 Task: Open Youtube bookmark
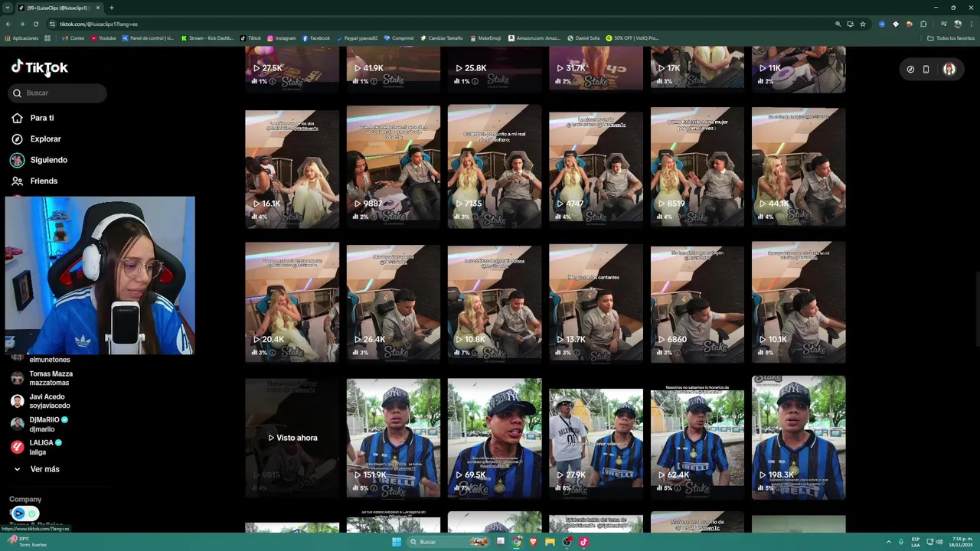pyautogui.click(x=103, y=37)
